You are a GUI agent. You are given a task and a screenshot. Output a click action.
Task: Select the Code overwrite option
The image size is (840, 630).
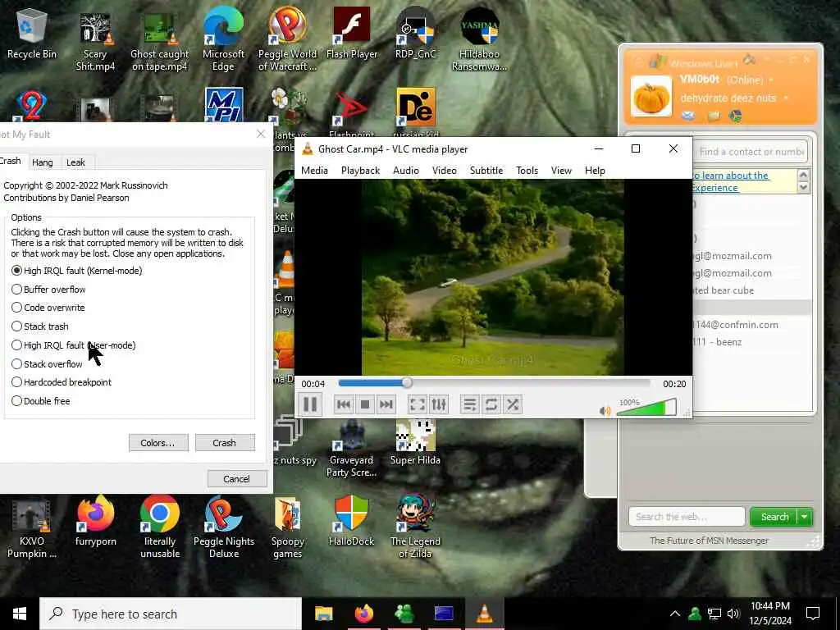(x=48, y=308)
